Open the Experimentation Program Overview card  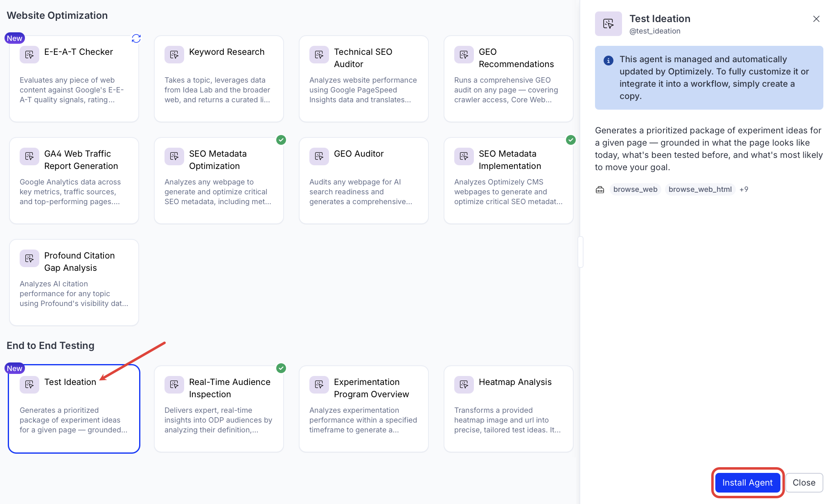point(364,409)
